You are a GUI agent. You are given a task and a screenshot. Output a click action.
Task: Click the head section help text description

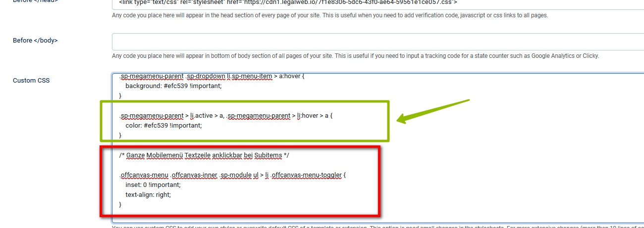(x=329, y=15)
